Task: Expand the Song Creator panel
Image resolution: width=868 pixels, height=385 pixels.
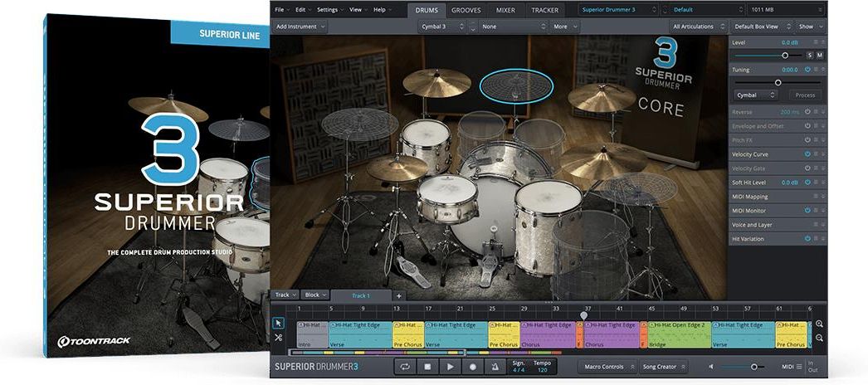Action: pyautogui.click(x=663, y=367)
